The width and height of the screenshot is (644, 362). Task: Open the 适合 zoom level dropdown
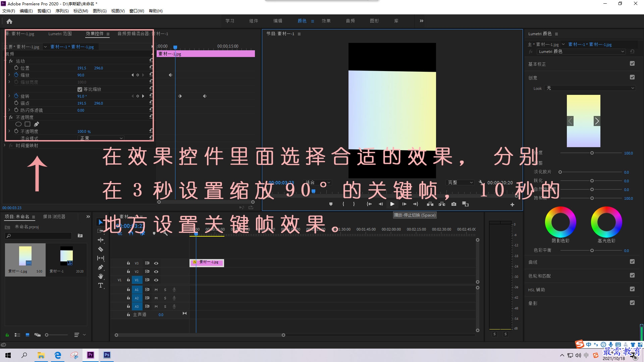click(318, 183)
